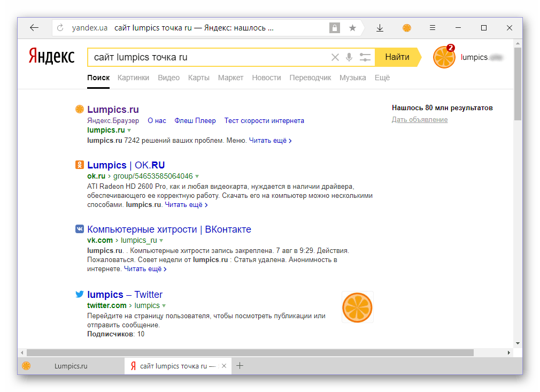540x392 pixels.
Task: Open the browser hamburger menu
Action: click(x=433, y=28)
